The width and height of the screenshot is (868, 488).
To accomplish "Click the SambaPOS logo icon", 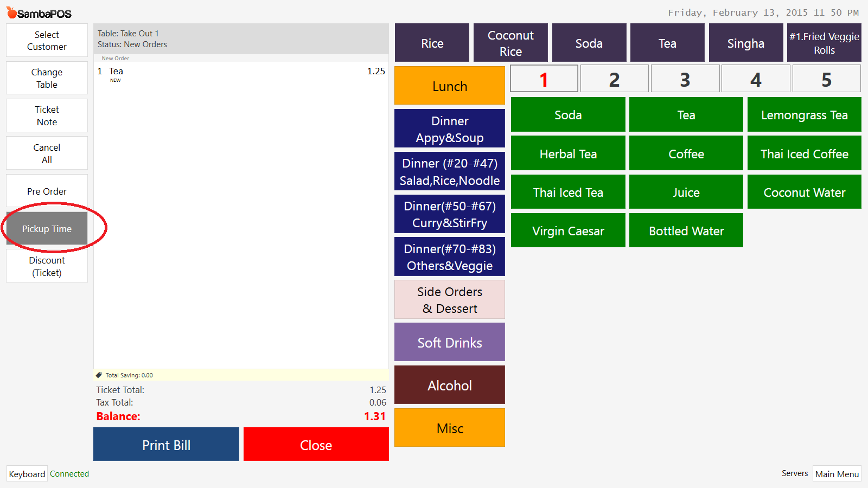I will (11, 12).
